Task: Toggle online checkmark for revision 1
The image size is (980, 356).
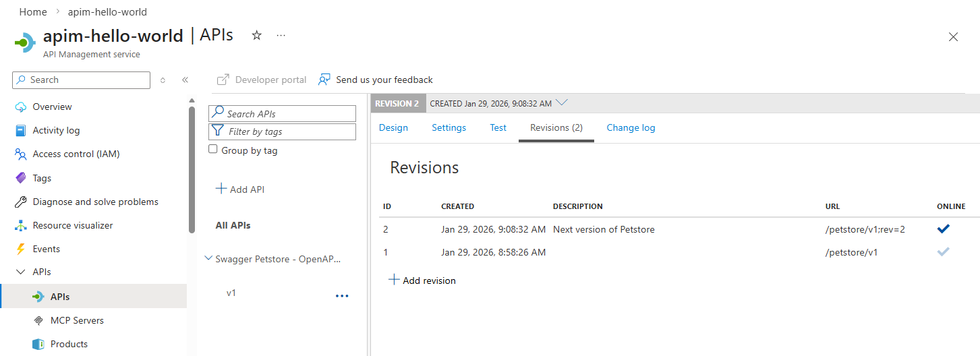Action: tap(943, 252)
